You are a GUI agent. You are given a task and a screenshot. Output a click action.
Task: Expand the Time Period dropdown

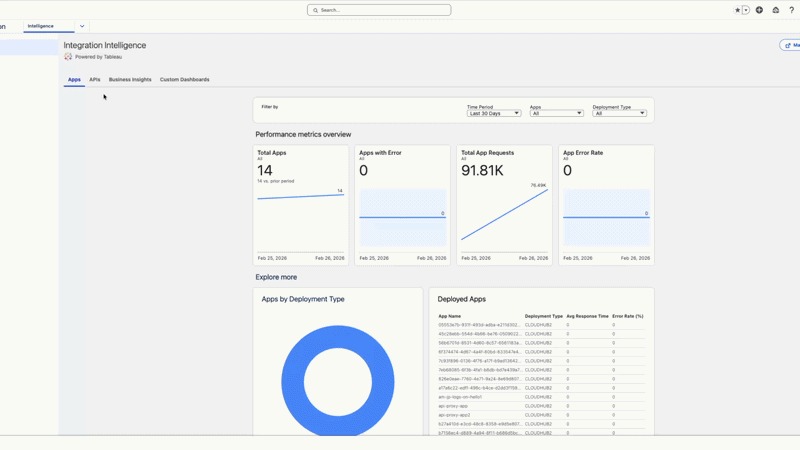[x=494, y=113]
